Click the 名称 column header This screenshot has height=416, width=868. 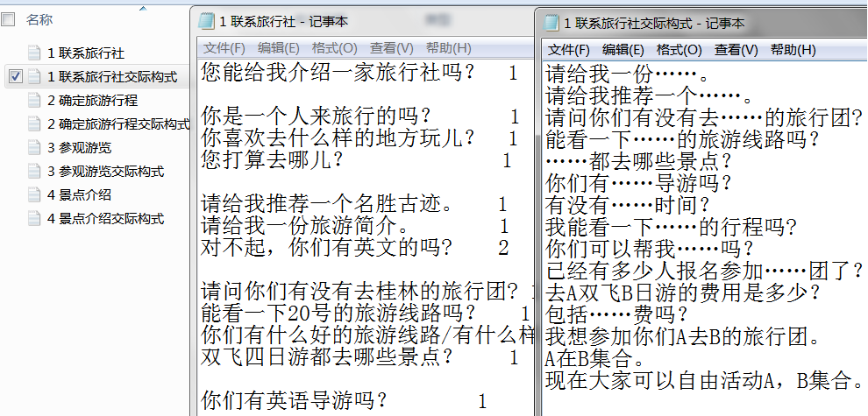(x=39, y=20)
